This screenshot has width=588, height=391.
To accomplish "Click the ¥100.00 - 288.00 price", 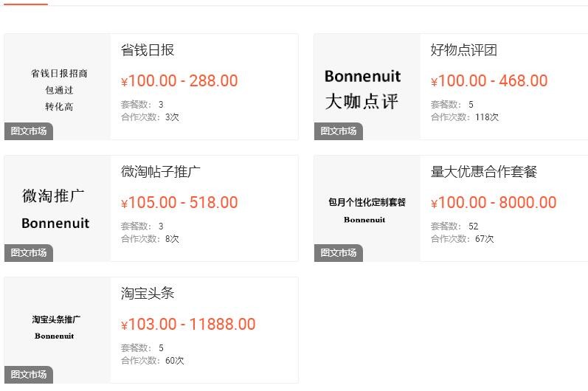I will coord(179,81).
